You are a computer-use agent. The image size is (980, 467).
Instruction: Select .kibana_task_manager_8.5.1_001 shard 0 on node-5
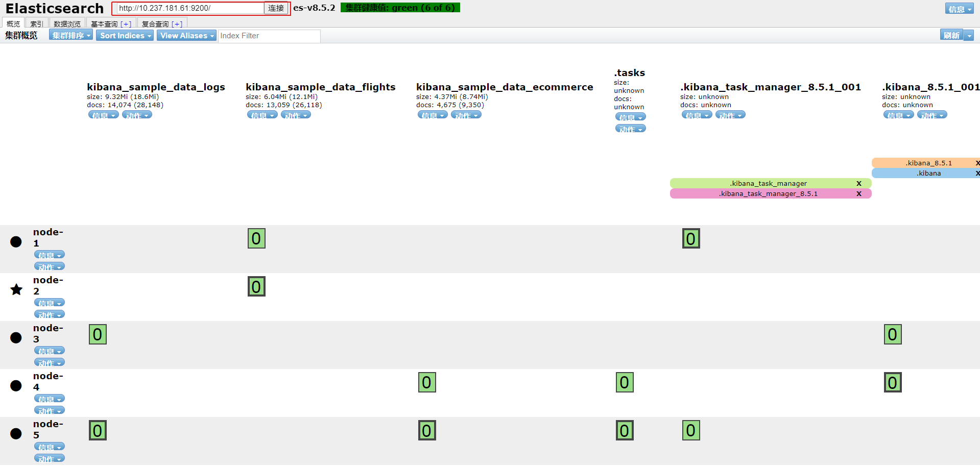pyautogui.click(x=691, y=430)
